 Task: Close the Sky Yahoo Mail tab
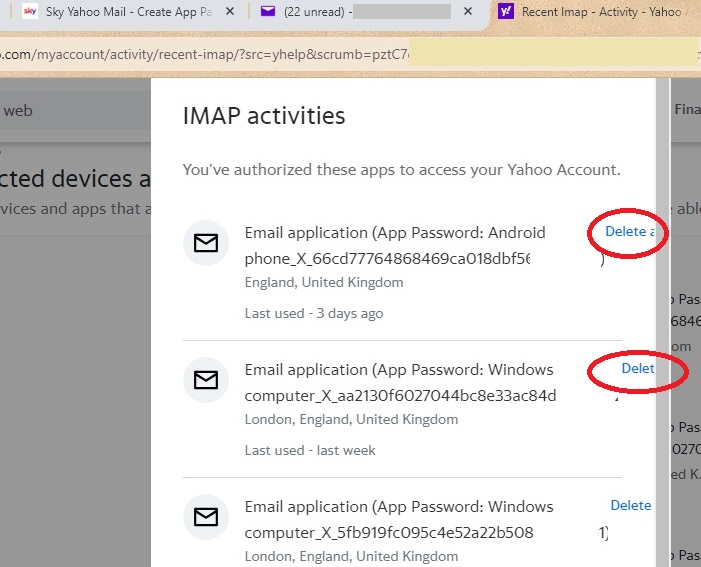tap(230, 12)
